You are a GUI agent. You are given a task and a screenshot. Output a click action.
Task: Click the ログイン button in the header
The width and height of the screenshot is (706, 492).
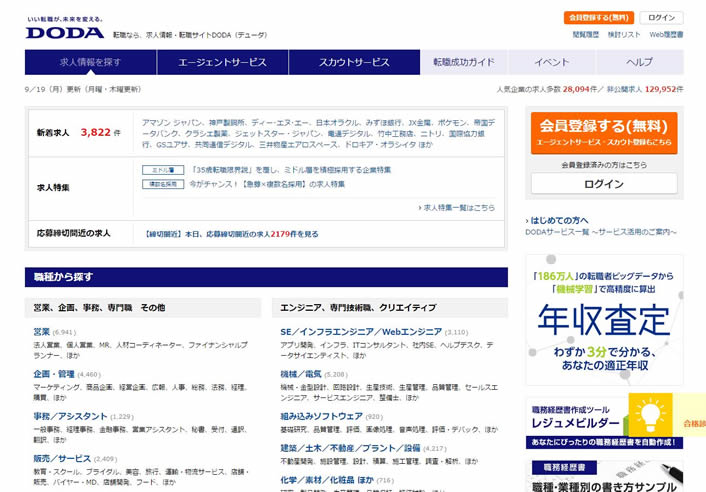[661, 18]
